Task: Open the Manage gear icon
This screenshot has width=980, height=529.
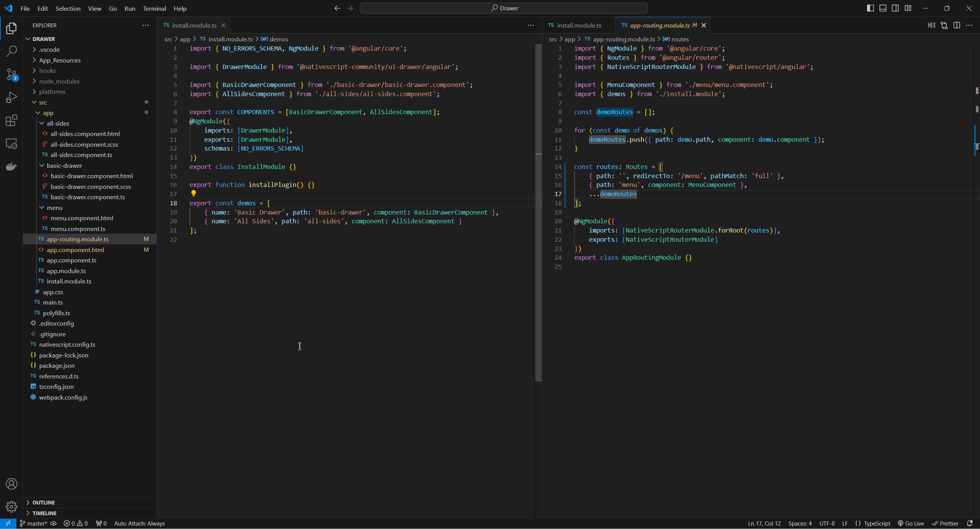Action: pyautogui.click(x=11, y=506)
